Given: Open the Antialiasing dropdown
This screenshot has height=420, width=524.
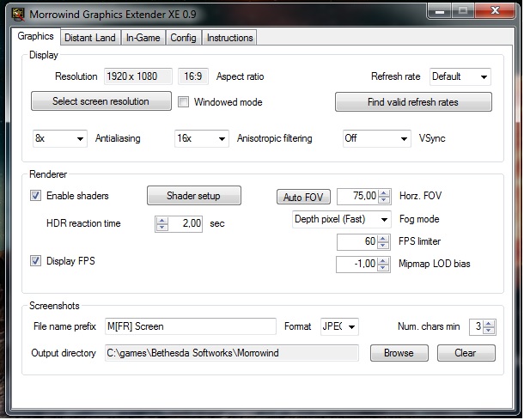Looking at the screenshot, I should pyautogui.click(x=60, y=138).
